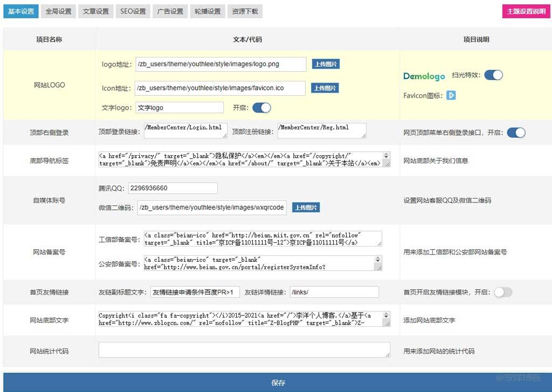Toggle the 扫光特效 switch
Viewport: 552px width, 392px height.
[493, 75]
